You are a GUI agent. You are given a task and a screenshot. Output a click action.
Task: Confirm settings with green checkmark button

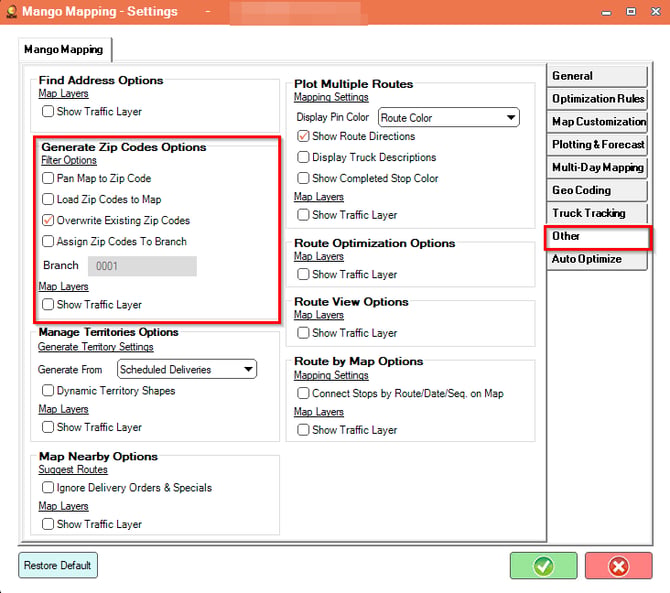pyautogui.click(x=543, y=566)
